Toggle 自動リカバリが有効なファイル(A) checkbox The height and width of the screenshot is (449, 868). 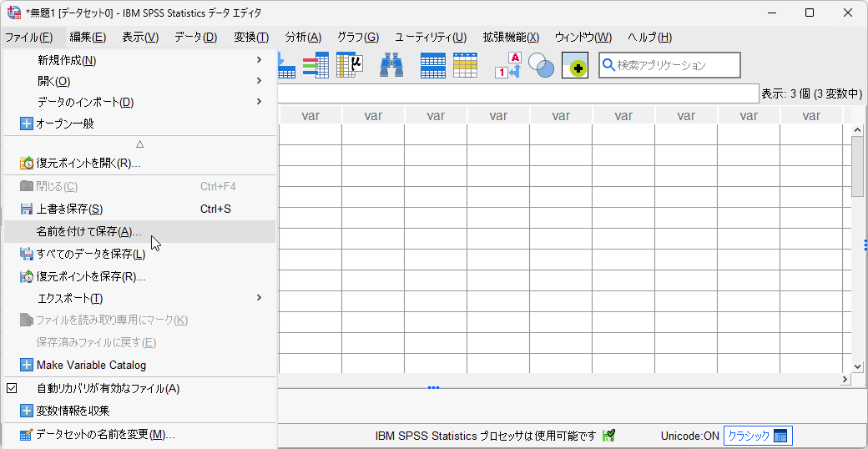12,389
